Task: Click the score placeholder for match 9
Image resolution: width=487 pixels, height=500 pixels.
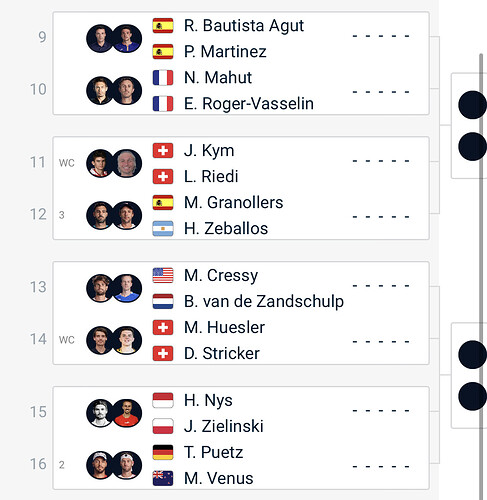Action: [x=381, y=36]
